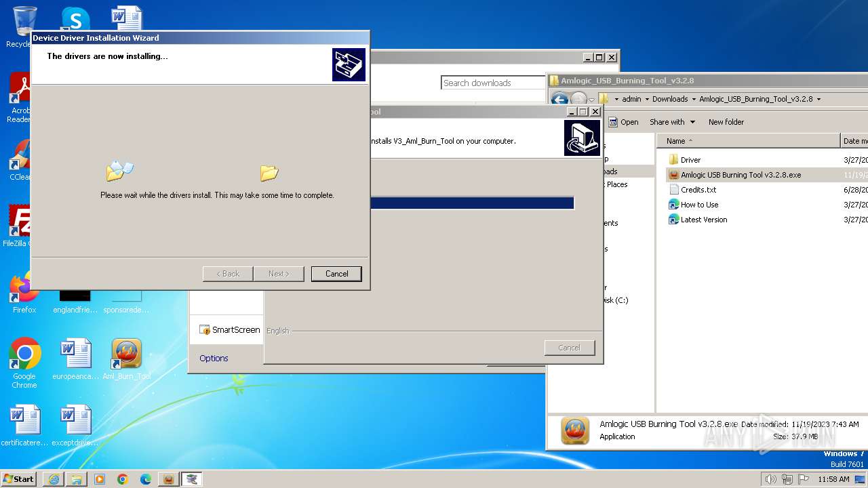Click the Next button in driver wizard
The height and width of the screenshot is (488, 868).
[279, 274]
